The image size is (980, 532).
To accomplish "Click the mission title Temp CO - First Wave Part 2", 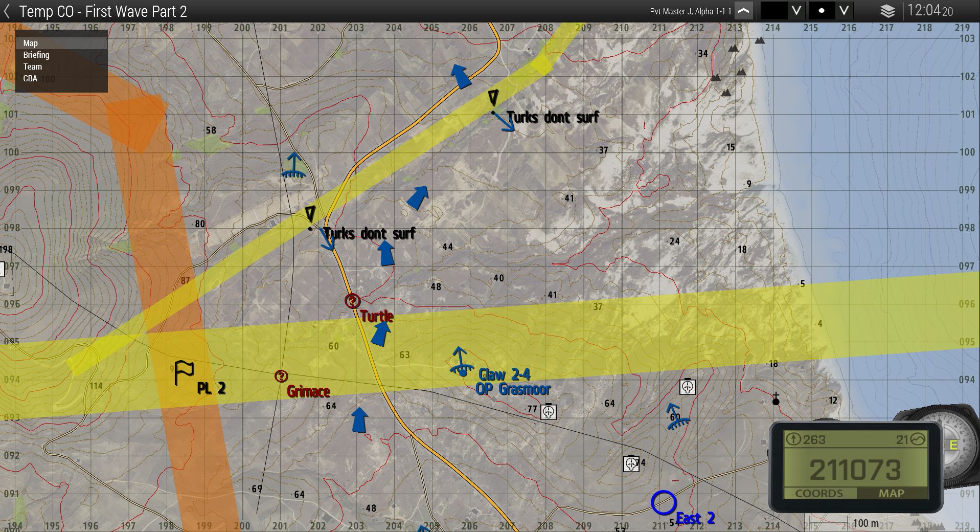I will point(103,11).
